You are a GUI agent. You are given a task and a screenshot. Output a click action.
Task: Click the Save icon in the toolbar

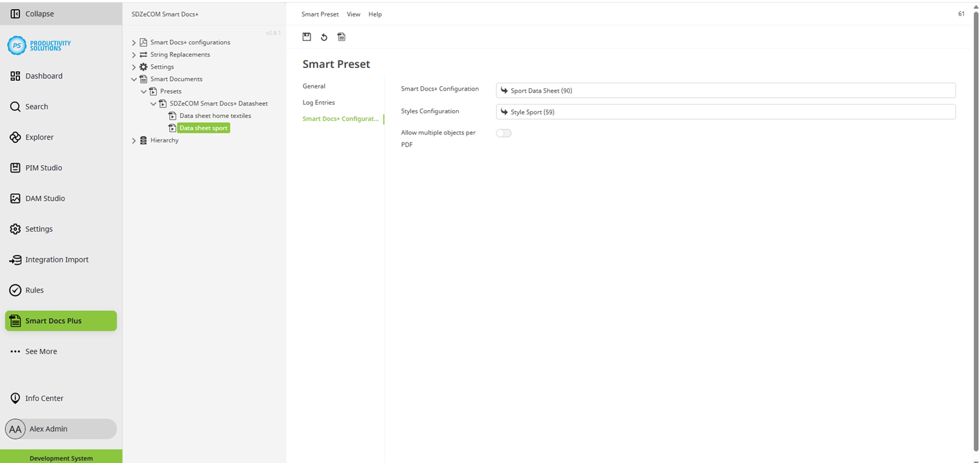pos(307,37)
